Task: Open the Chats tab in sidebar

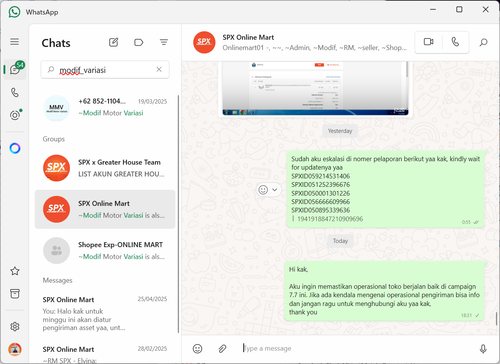Action: (x=15, y=69)
